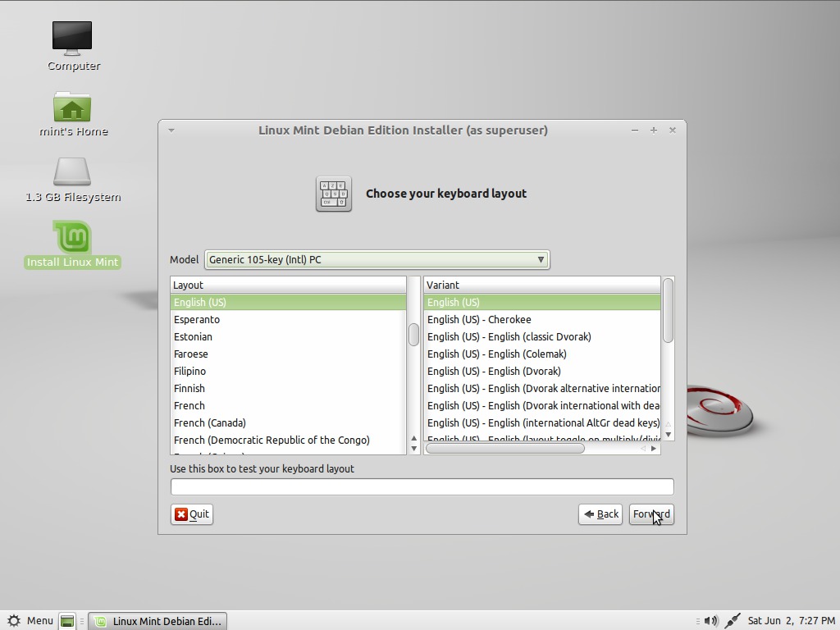Pick Estonian layout

288,336
